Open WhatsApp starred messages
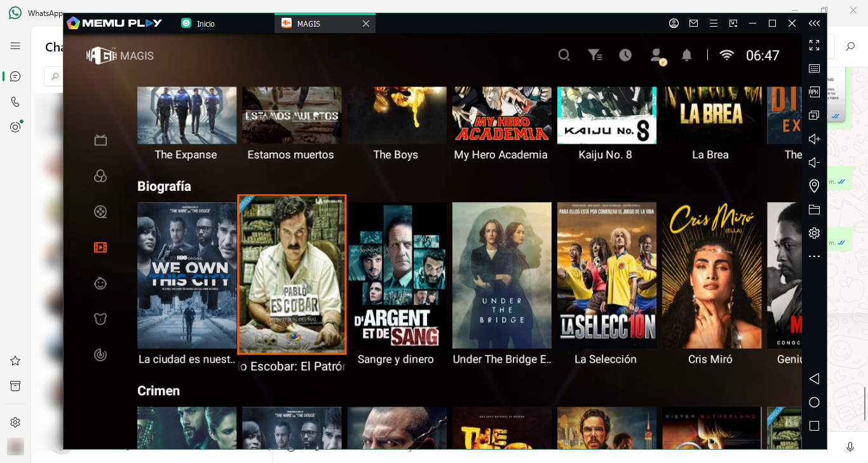 tap(15, 361)
